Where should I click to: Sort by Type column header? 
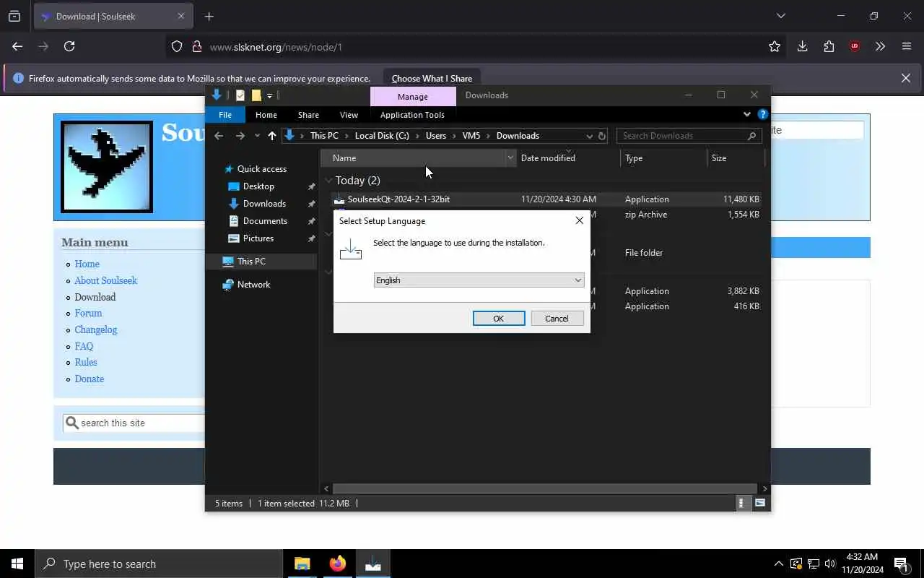point(663,158)
